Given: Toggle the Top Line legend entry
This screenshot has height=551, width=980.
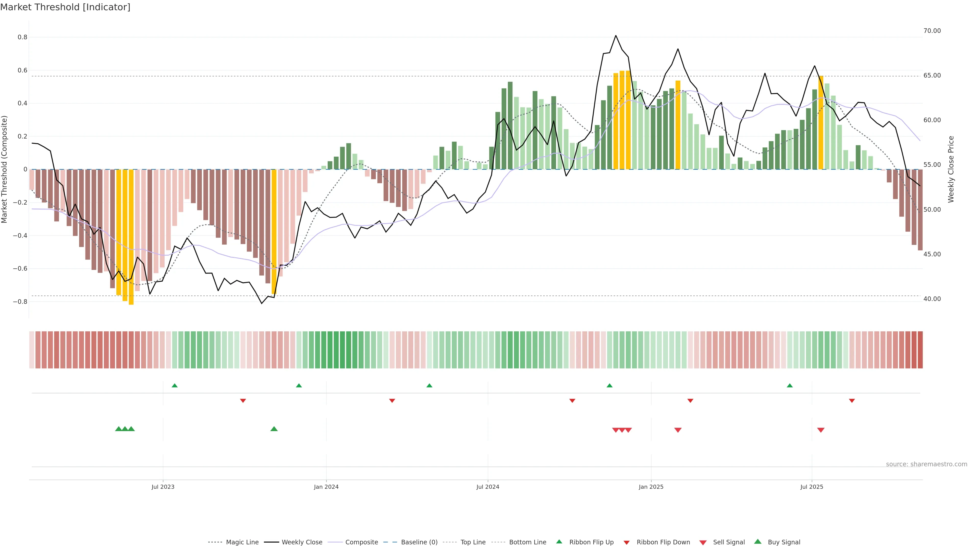Looking at the screenshot, I should pyautogui.click(x=473, y=542).
